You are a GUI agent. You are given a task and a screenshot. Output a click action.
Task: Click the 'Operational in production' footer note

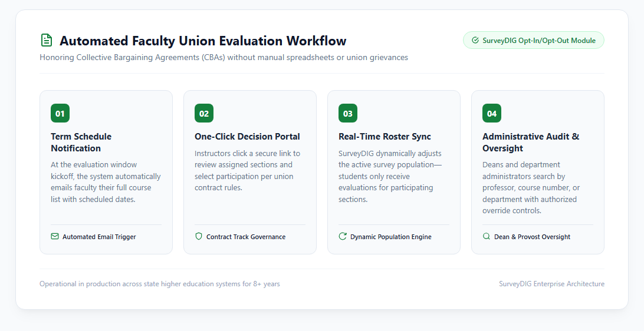160,284
